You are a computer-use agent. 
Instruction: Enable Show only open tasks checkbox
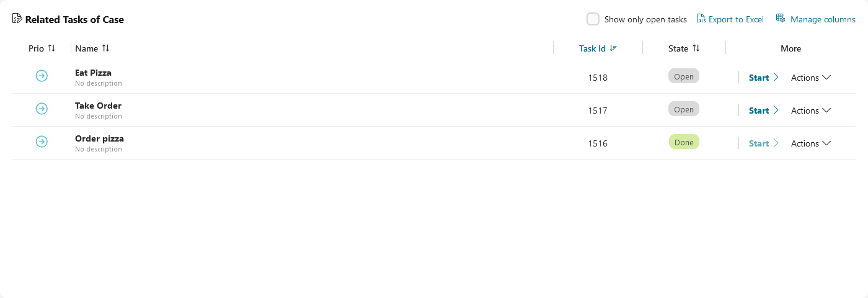pyautogui.click(x=593, y=19)
